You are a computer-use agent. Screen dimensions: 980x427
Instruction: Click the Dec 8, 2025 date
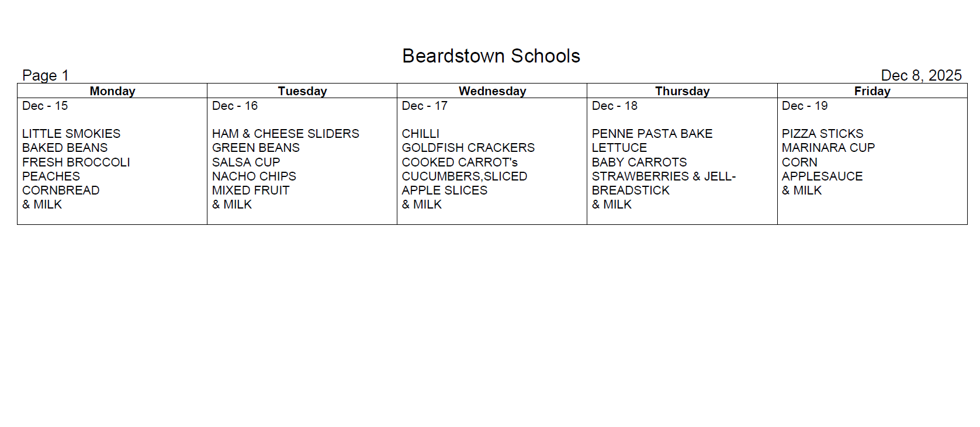tap(921, 75)
